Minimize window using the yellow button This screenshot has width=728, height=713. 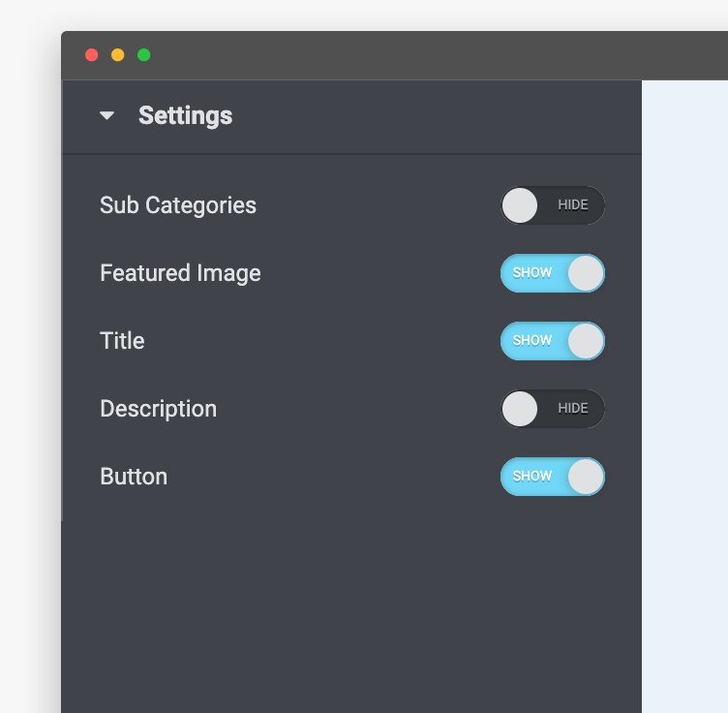coord(118,55)
